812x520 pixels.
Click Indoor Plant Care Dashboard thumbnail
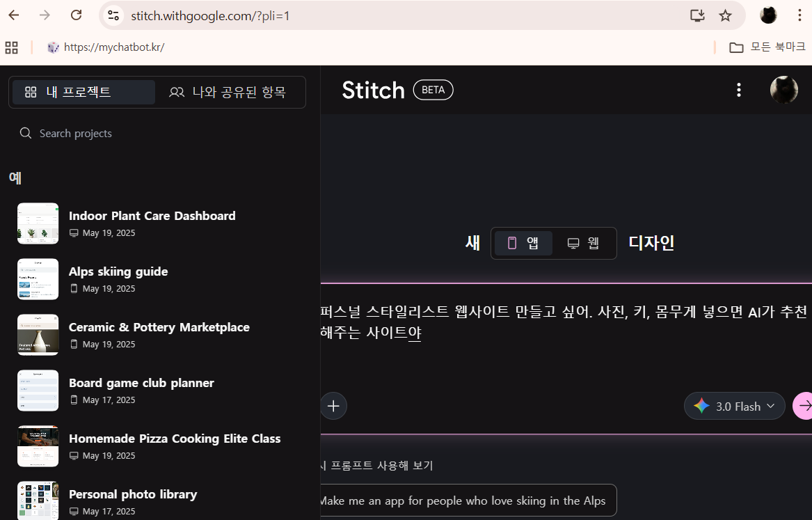click(38, 223)
